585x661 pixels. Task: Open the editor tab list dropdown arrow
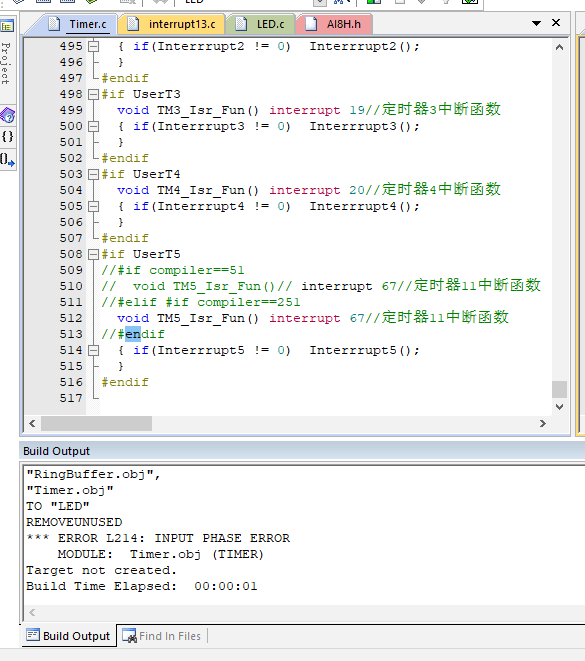click(x=536, y=23)
